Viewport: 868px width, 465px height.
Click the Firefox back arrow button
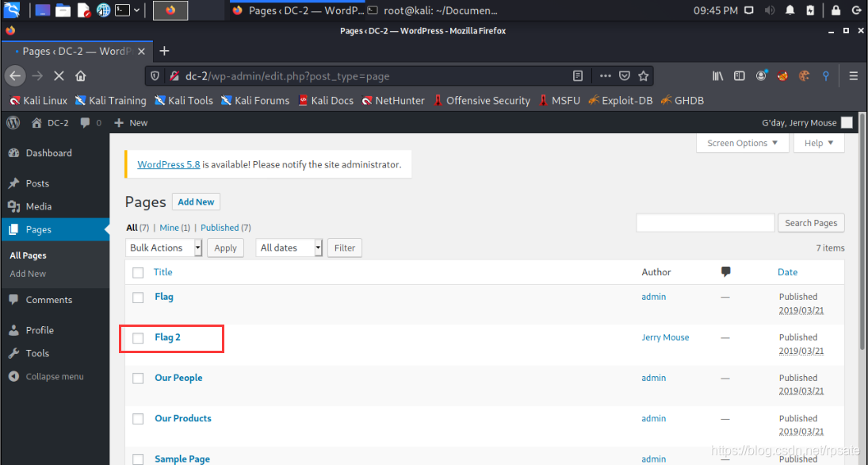click(x=15, y=76)
